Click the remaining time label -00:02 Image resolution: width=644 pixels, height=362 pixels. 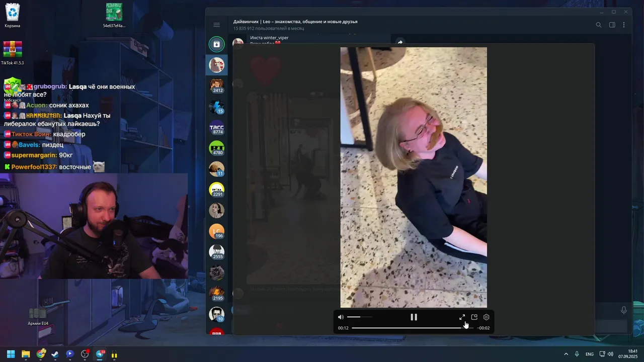pos(484,328)
